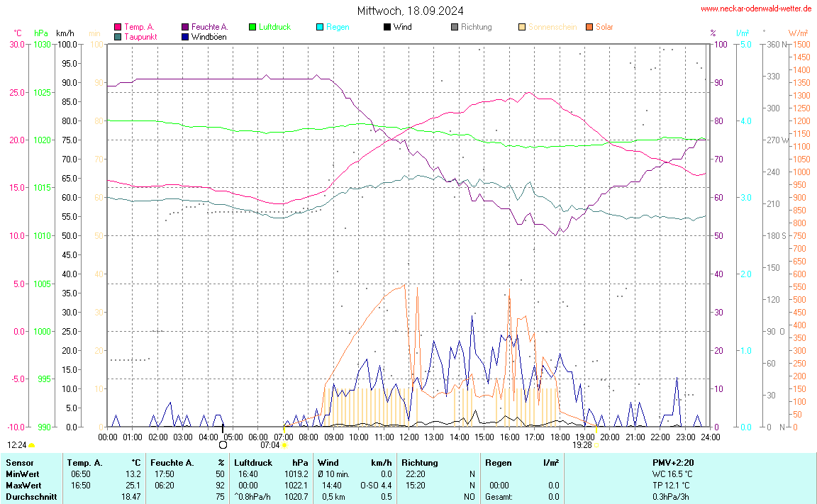The width and height of the screenshot is (817, 504).
Task: Click the yellow icon beside 12:24
Action: click(x=32, y=445)
